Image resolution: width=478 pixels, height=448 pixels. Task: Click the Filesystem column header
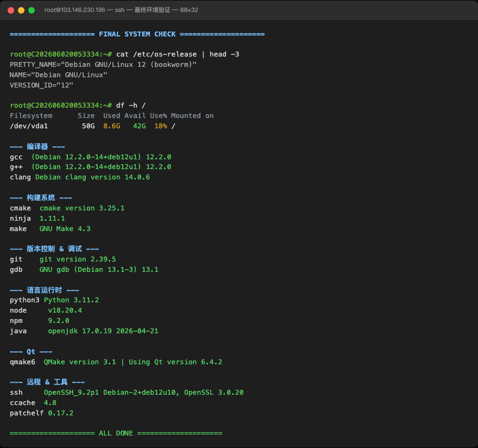coord(31,116)
